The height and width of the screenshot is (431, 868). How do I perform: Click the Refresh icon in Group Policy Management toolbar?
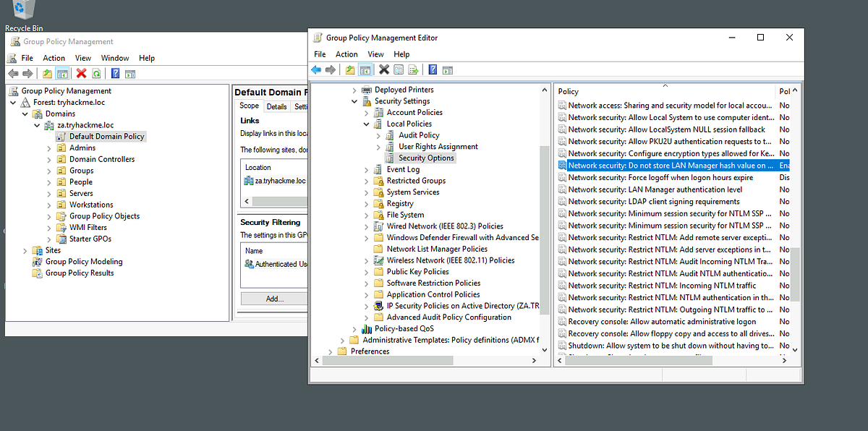point(97,73)
